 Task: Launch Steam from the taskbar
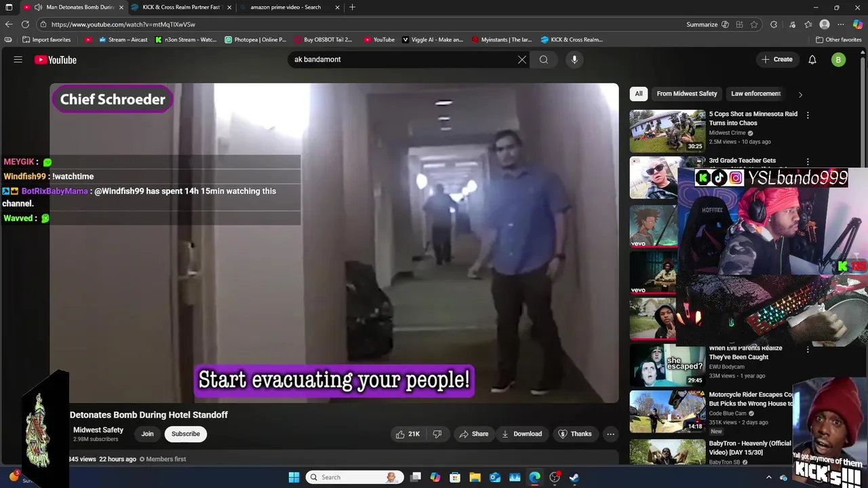click(x=574, y=477)
